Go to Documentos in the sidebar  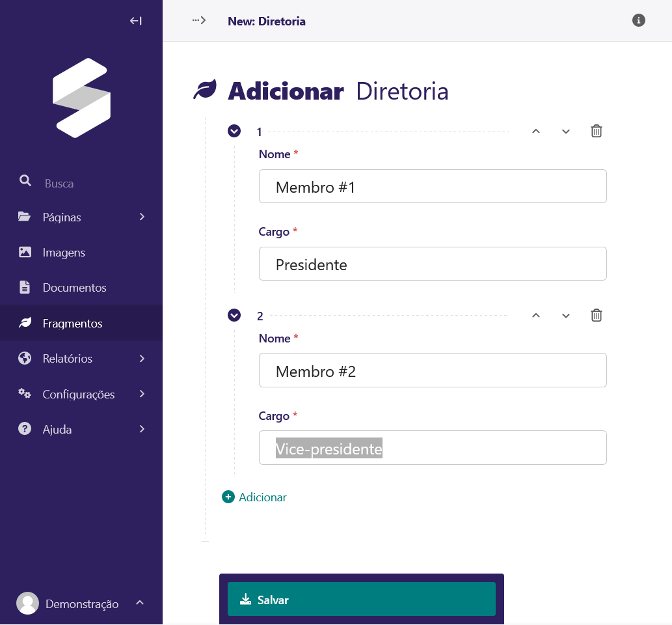point(74,288)
